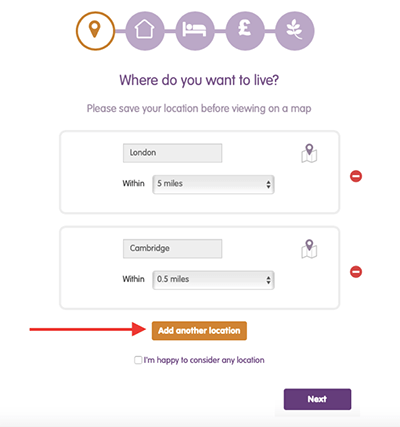
Task: Go to the house property step icon
Action: (x=145, y=31)
